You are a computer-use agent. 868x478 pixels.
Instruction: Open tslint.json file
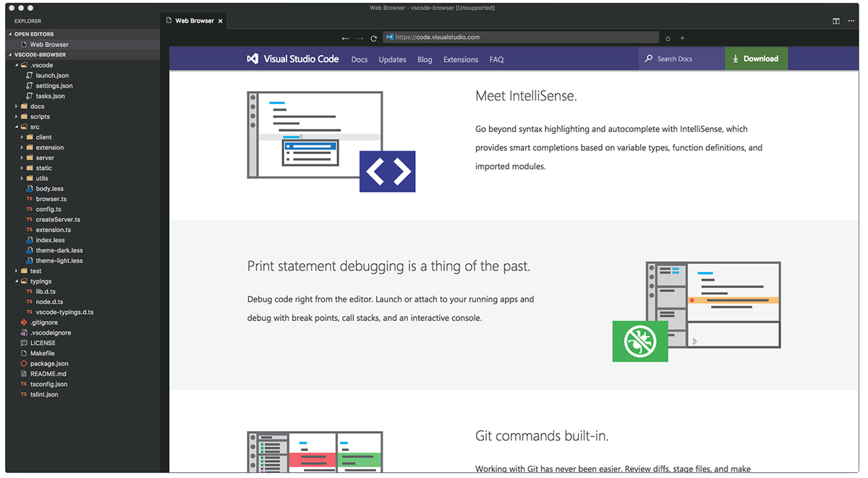(x=44, y=394)
